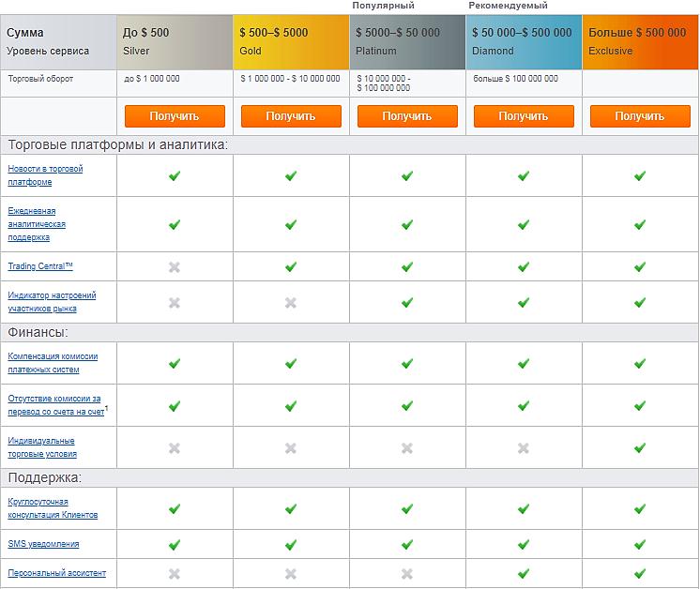Image resolution: width=700 pixels, height=589 pixels.
Task: Click the green check for SMS уведомления in Silver
Action: (175, 544)
